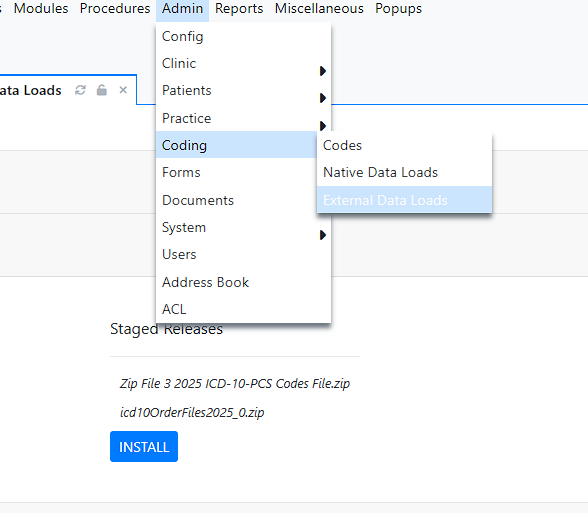Viewport: 588px width, 513px height.
Task: Expand the Clinic submenu arrow
Action: (322, 71)
